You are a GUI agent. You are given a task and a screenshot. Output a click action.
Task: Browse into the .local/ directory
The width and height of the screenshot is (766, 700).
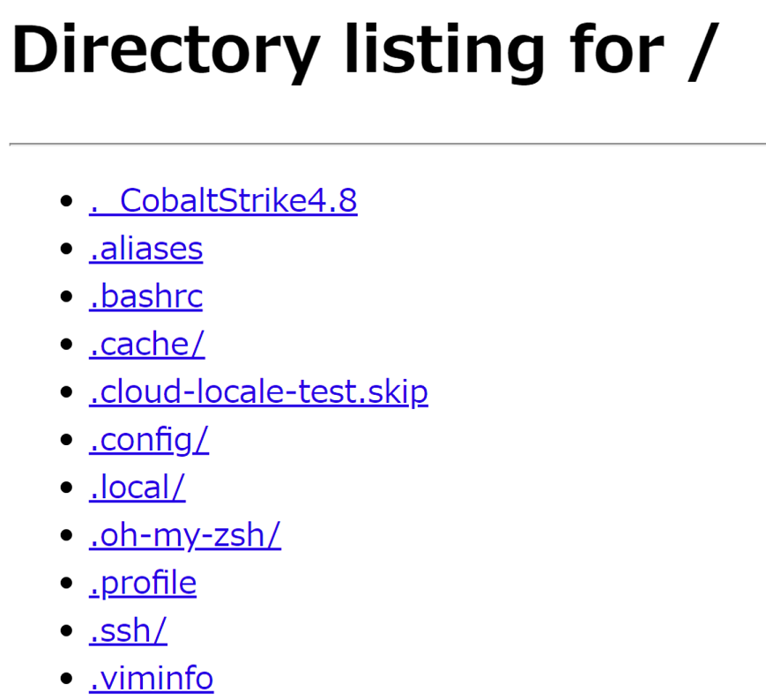pos(137,487)
